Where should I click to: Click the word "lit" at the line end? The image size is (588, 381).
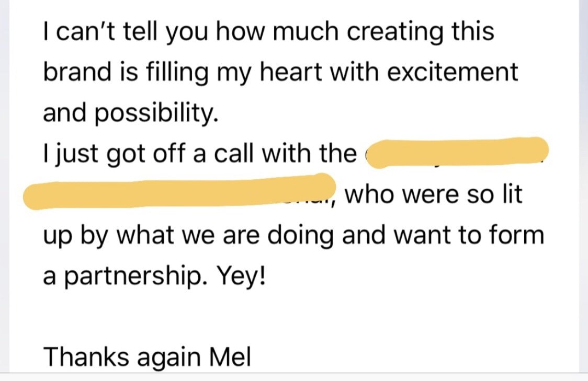pos(512,194)
